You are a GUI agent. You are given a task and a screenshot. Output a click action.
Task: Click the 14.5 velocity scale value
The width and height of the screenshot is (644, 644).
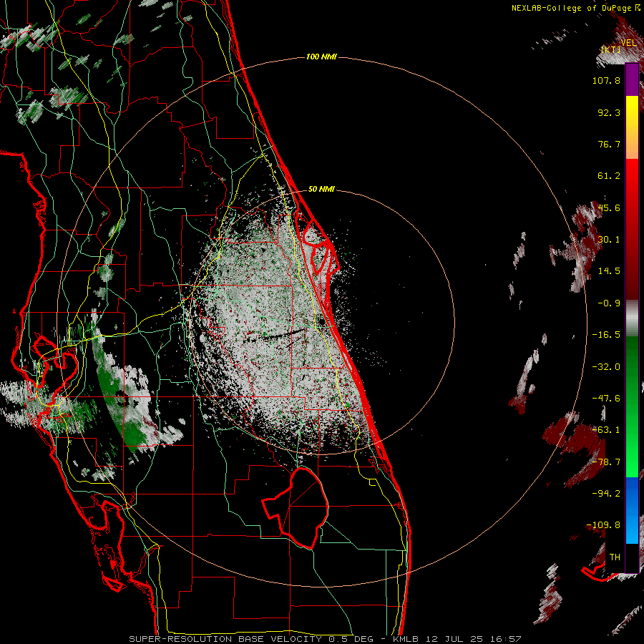coord(609,271)
